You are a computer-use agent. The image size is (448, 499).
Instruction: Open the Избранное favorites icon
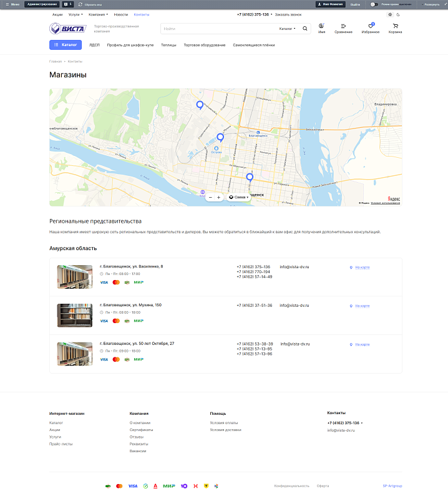pyautogui.click(x=370, y=28)
